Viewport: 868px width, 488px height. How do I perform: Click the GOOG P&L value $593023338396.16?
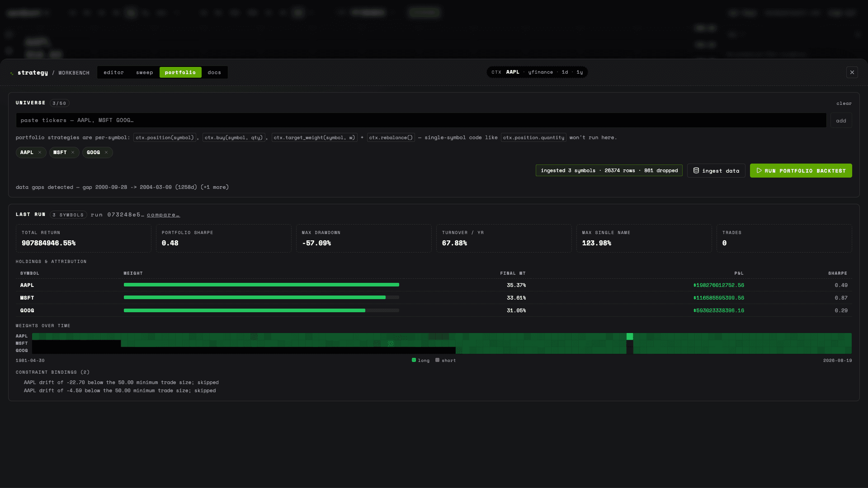[x=718, y=310]
